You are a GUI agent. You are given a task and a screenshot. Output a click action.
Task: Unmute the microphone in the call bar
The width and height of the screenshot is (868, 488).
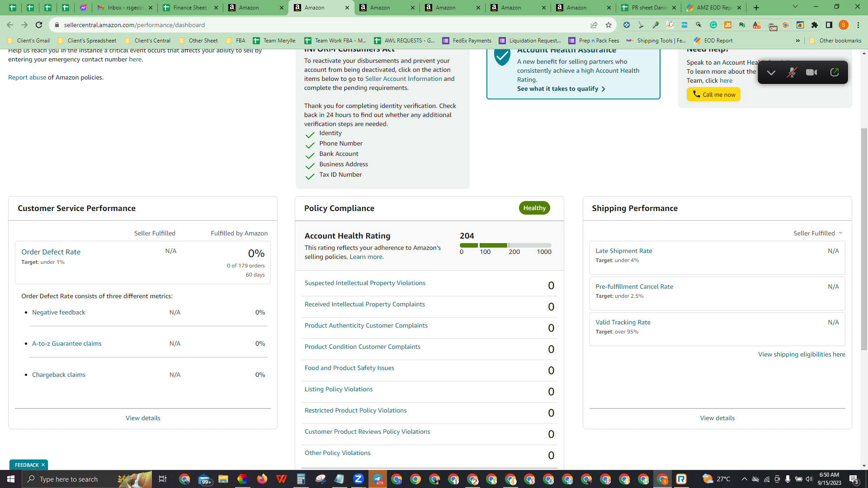(792, 72)
